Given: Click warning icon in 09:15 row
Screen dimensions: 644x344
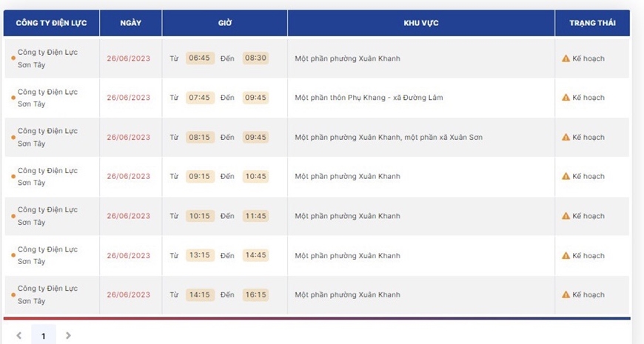Looking at the screenshot, I should (566, 176).
